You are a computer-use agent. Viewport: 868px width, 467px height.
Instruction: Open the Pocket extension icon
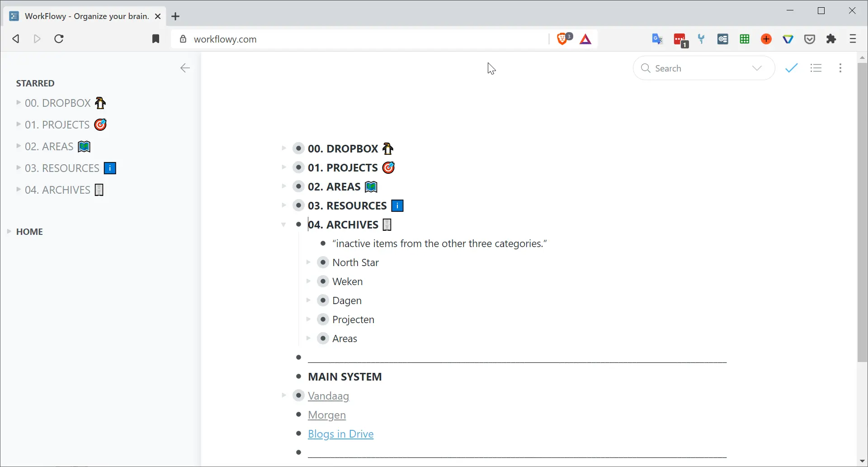pyautogui.click(x=810, y=39)
